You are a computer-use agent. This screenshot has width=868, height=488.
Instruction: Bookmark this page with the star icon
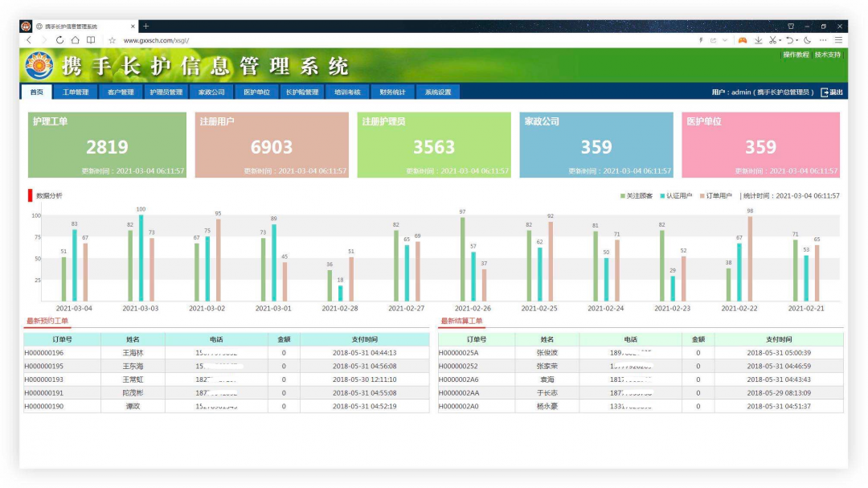pyautogui.click(x=113, y=40)
